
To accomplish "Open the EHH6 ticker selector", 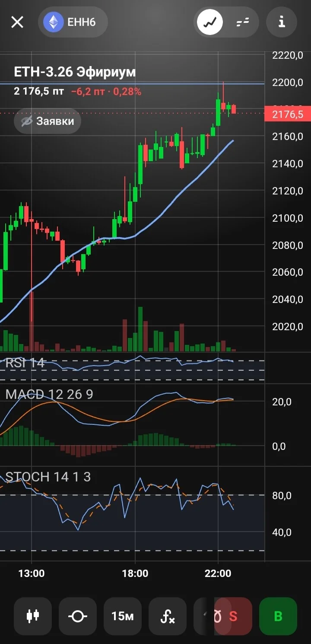I will pyautogui.click(x=73, y=22).
